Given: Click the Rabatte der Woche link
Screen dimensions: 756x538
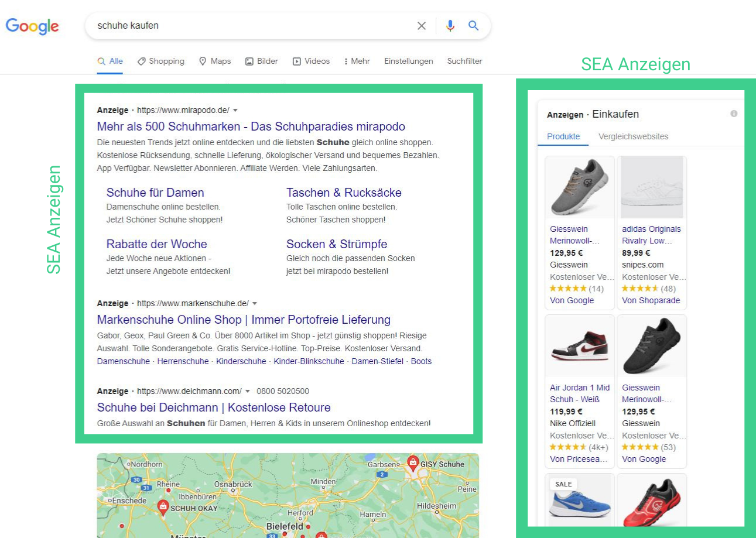Looking at the screenshot, I should 156,244.
